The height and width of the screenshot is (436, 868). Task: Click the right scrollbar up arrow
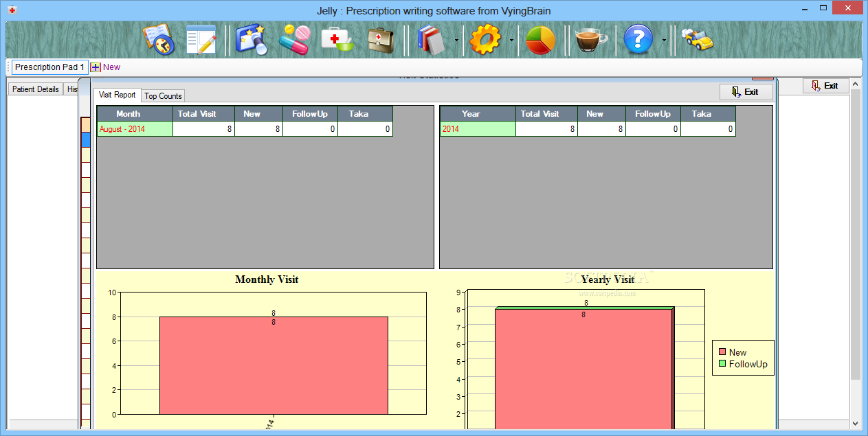pos(856,84)
